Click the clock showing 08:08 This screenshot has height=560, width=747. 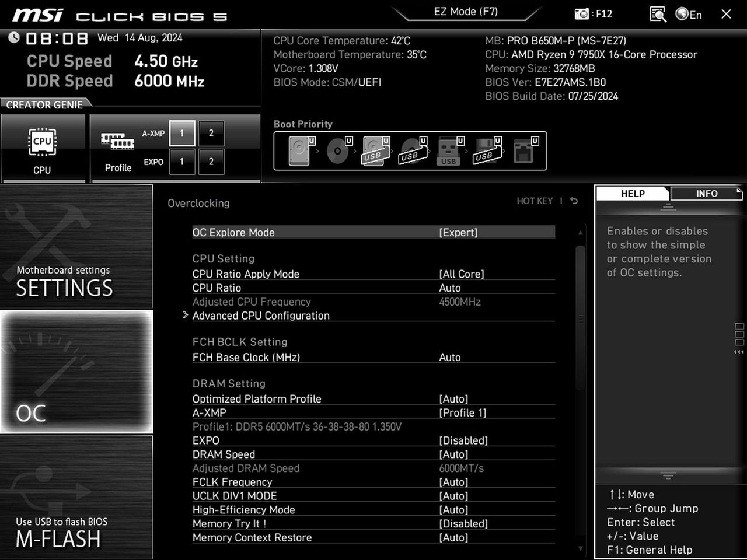(57, 38)
